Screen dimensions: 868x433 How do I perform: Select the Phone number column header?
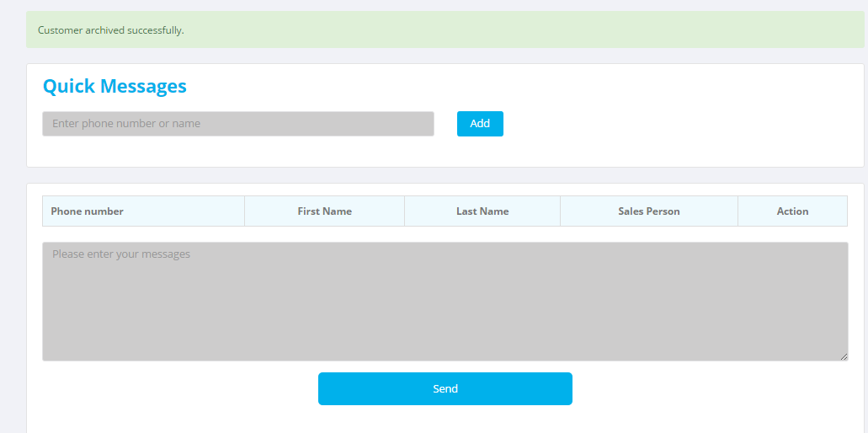point(143,211)
